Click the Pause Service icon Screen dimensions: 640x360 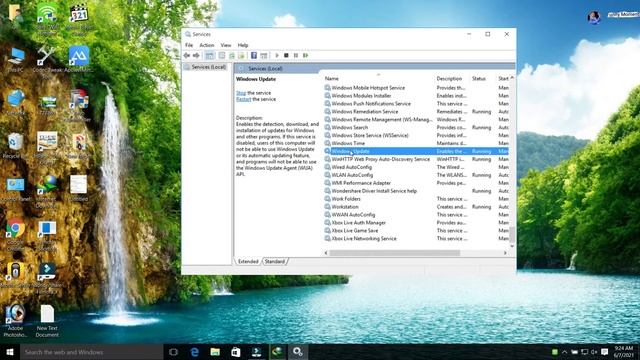(296, 56)
